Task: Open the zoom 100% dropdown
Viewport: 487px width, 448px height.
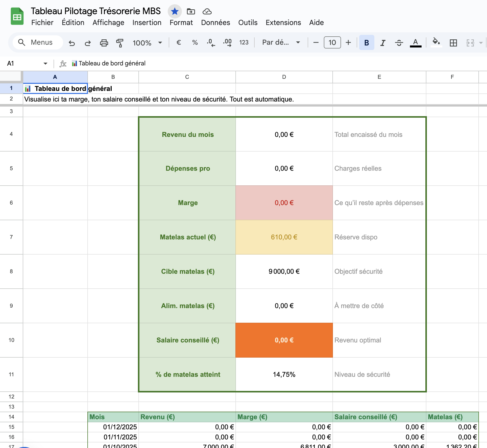Action: click(x=147, y=43)
